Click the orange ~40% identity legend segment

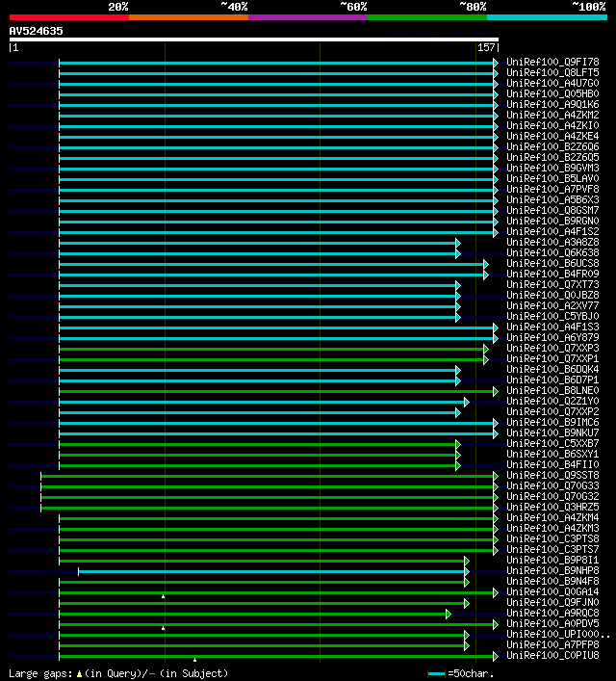coord(189,17)
